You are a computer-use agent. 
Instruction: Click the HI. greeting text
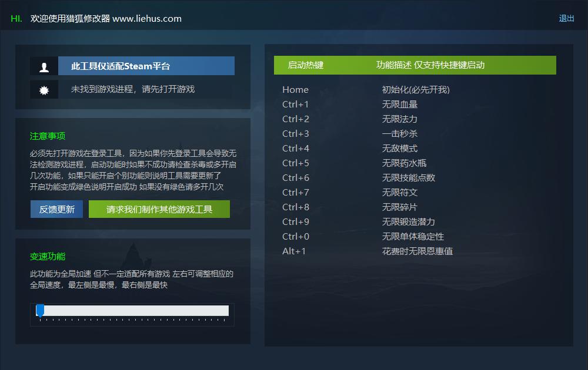pyautogui.click(x=16, y=18)
